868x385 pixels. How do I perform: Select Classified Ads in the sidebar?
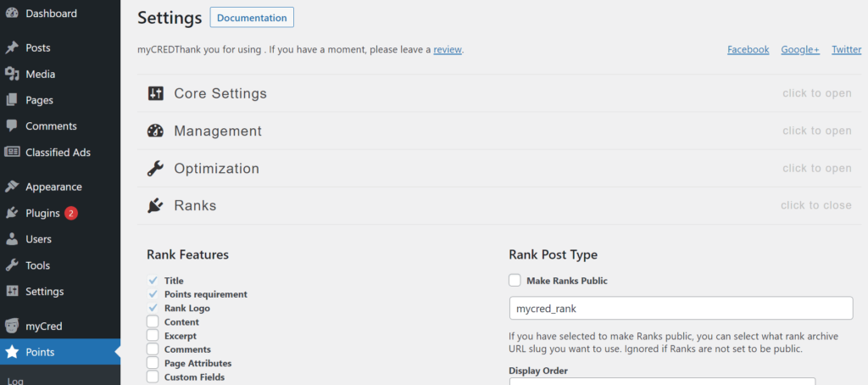pos(58,153)
